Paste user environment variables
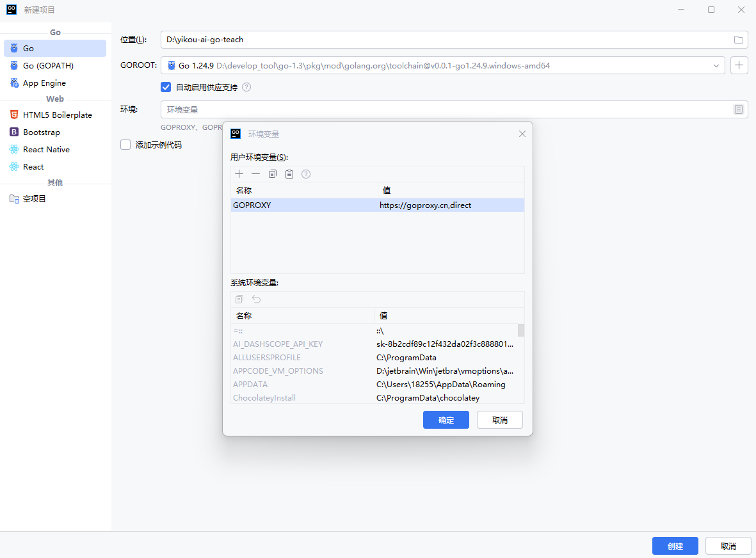The image size is (756, 558). 289,174
